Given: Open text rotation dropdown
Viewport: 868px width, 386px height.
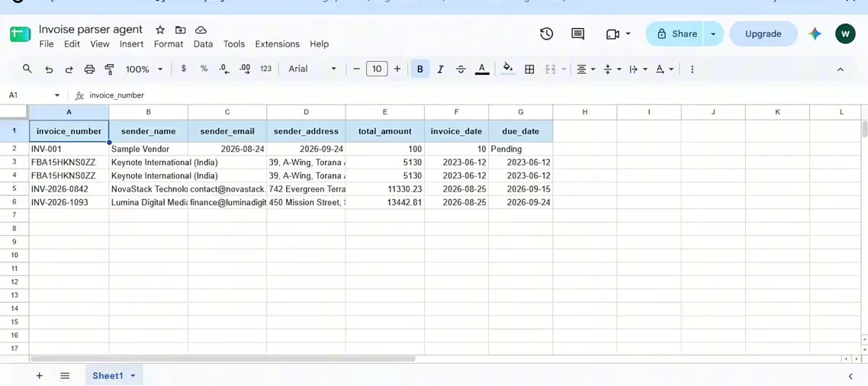Looking at the screenshot, I should 664,69.
